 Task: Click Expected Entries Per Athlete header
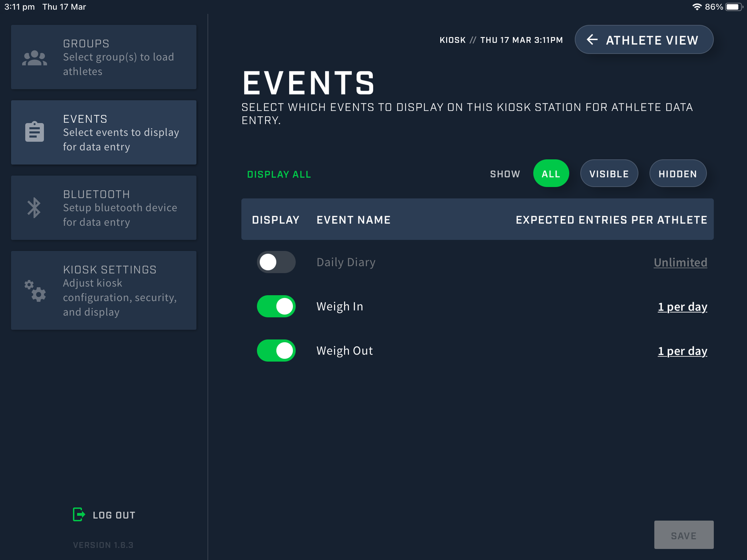(x=611, y=220)
